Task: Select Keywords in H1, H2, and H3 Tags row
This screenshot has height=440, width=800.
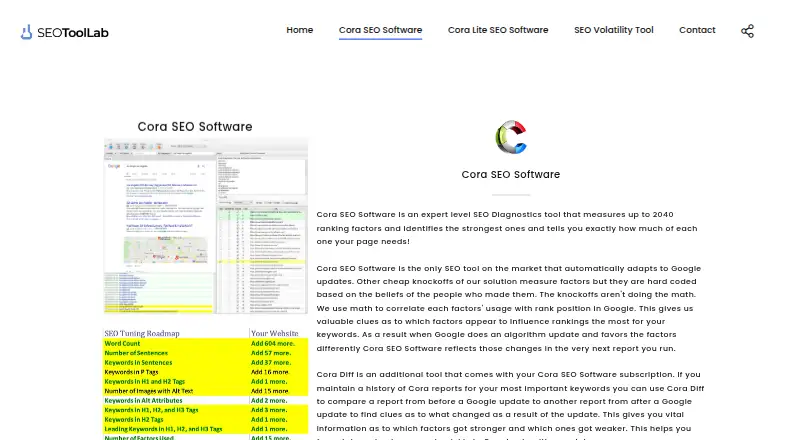Action: (x=206, y=410)
